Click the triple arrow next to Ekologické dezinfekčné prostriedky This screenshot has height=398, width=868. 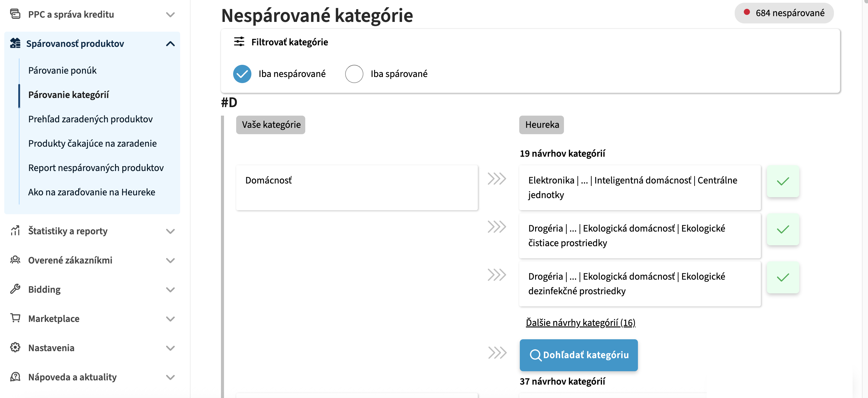(x=497, y=275)
